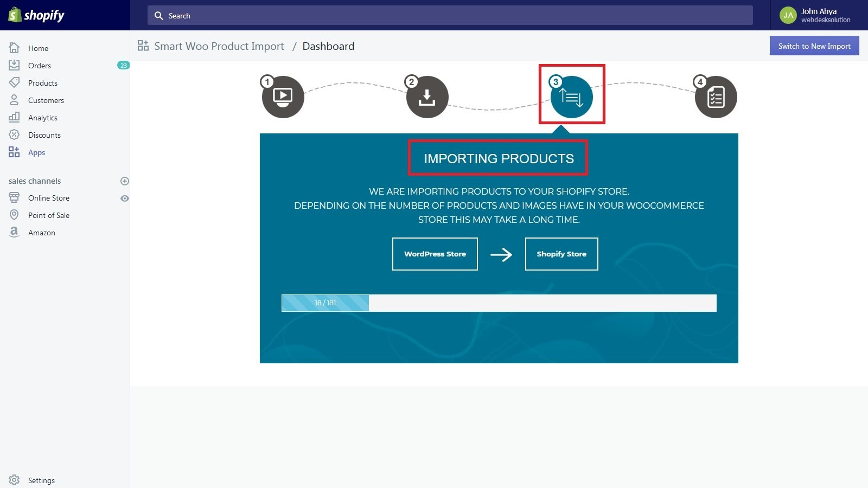The width and height of the screenshot is (868, 488).
Task: Click the import progress bar
Action: [499, 303]
